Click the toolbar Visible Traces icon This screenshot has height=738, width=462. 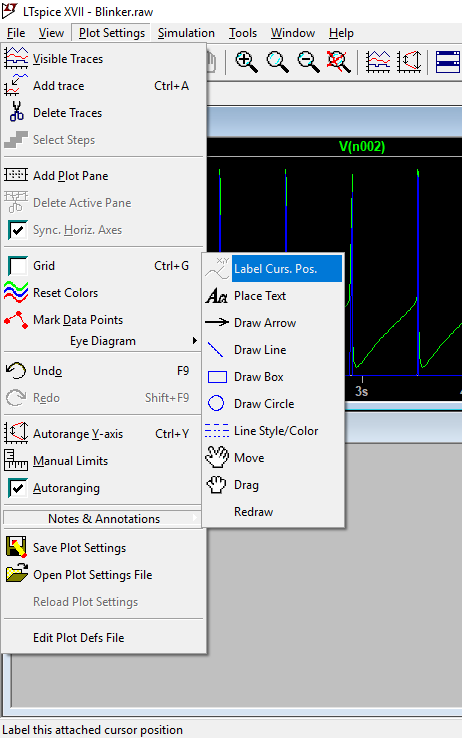378,62
